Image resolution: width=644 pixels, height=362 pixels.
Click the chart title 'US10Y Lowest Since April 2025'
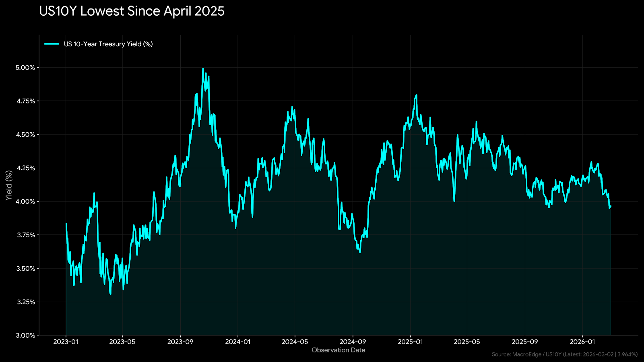coord(132,11)
